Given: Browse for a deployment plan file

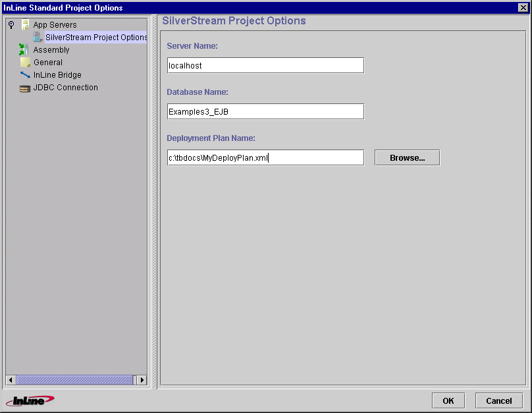Looking at the screenshot, I should pos(407,158).
